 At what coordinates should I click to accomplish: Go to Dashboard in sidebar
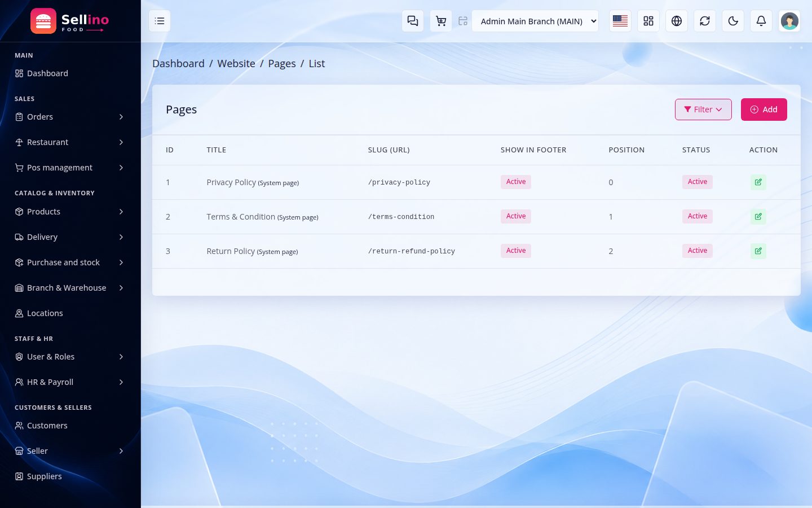tap(70, 73)
